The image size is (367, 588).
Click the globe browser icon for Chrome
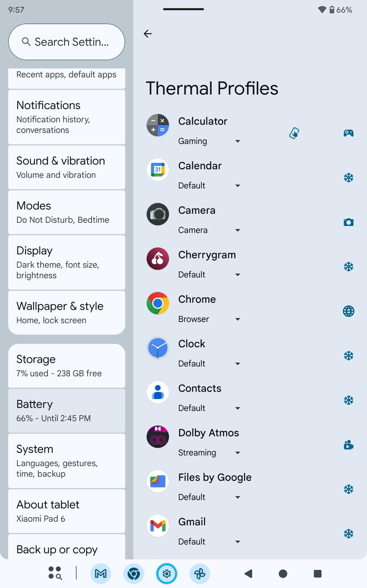tap(348, 311)
